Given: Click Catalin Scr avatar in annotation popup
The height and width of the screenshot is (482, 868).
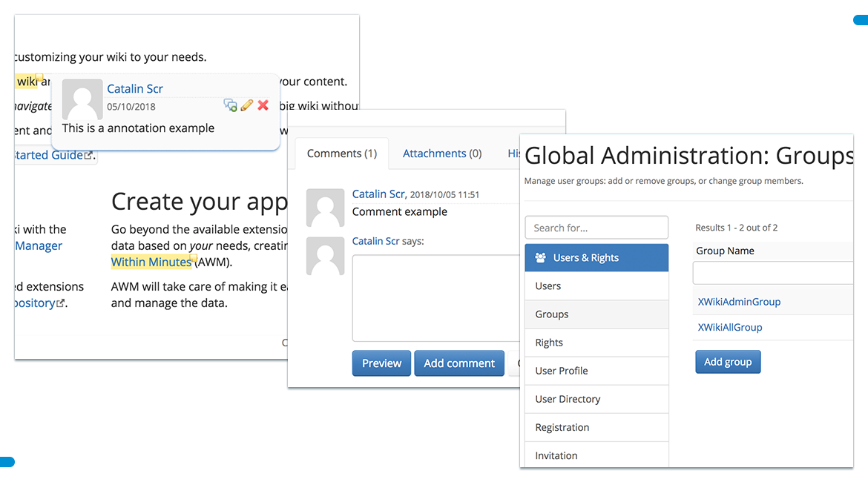Looking at the screenshot, I should point(82,99).
